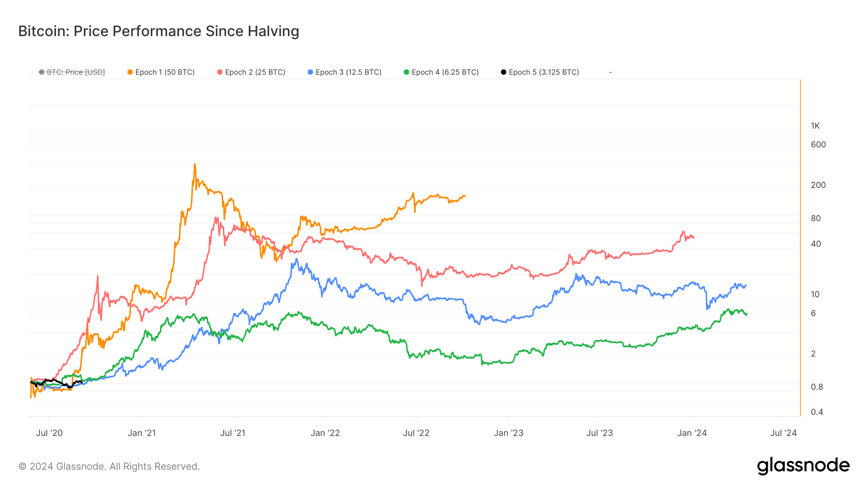Toggle Epoch 2 (25 BTC) series label
Image resolution: width=868 pixels, height=488 pixels.
255,72
